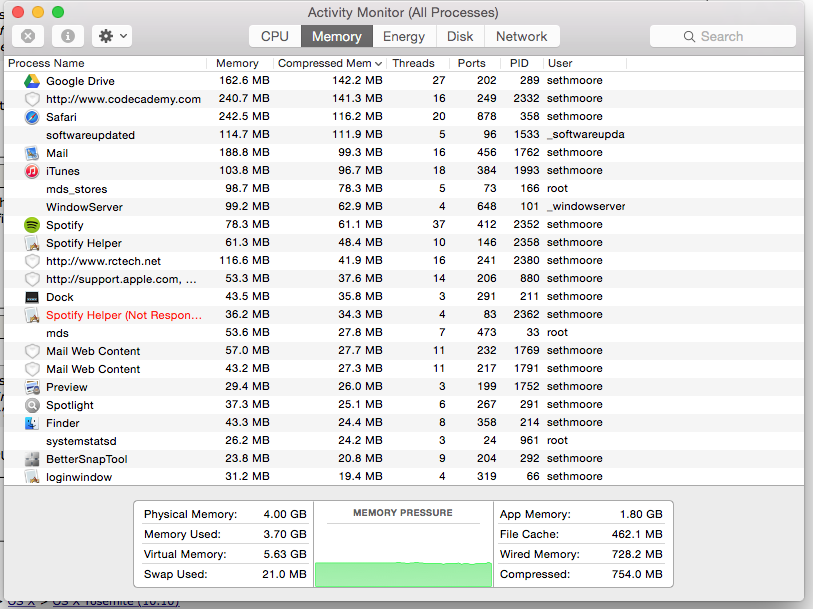
Task: Click the green Spotify icon
Action: tap(32, 225)
